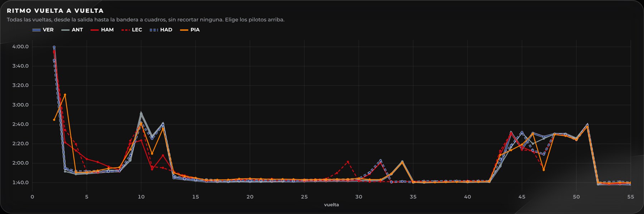This screenshot has width=644, height=214.
Task: Click the x-axis tick label 55
Action: point(630,197)
